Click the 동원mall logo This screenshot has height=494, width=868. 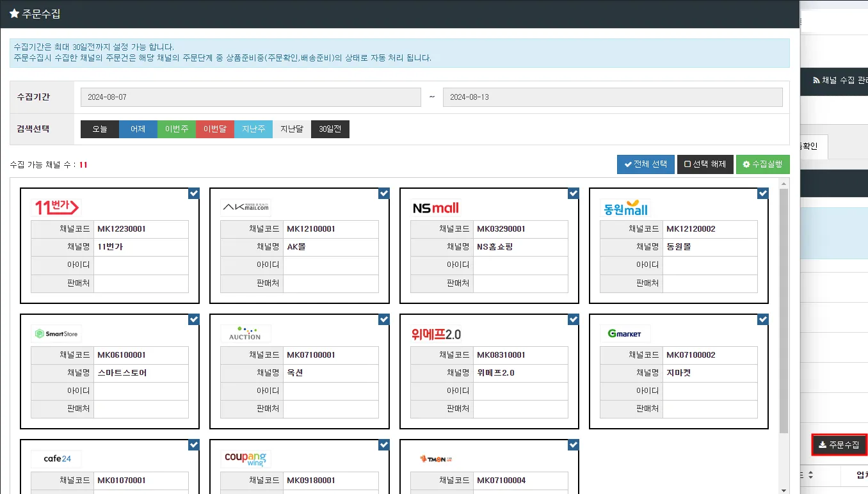point(625,207)
